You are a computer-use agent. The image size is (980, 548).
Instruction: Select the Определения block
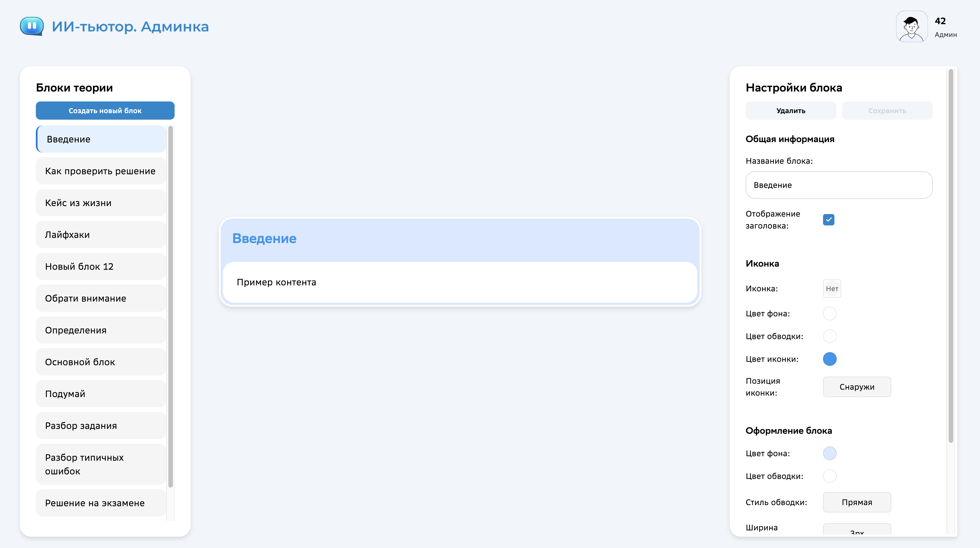(x=101, y=330)
